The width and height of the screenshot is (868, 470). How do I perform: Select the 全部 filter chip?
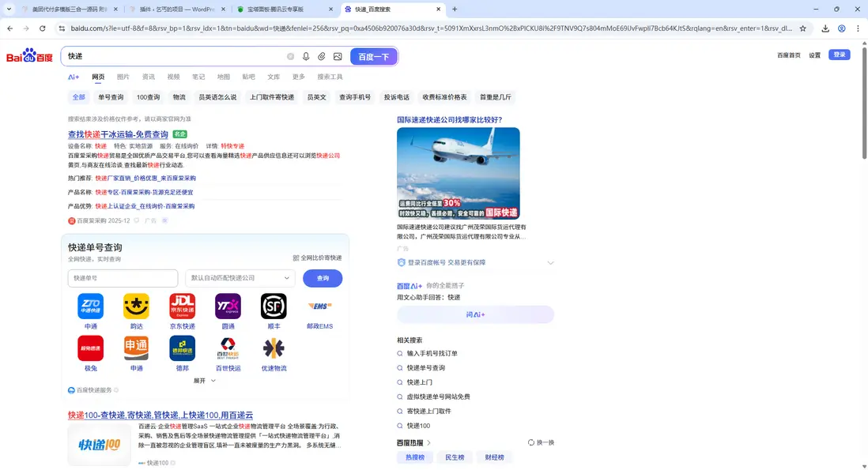[78, 97]
